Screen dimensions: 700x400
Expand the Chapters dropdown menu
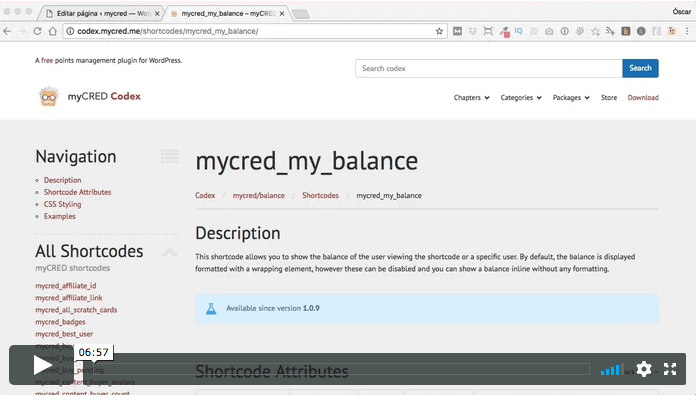471,98
